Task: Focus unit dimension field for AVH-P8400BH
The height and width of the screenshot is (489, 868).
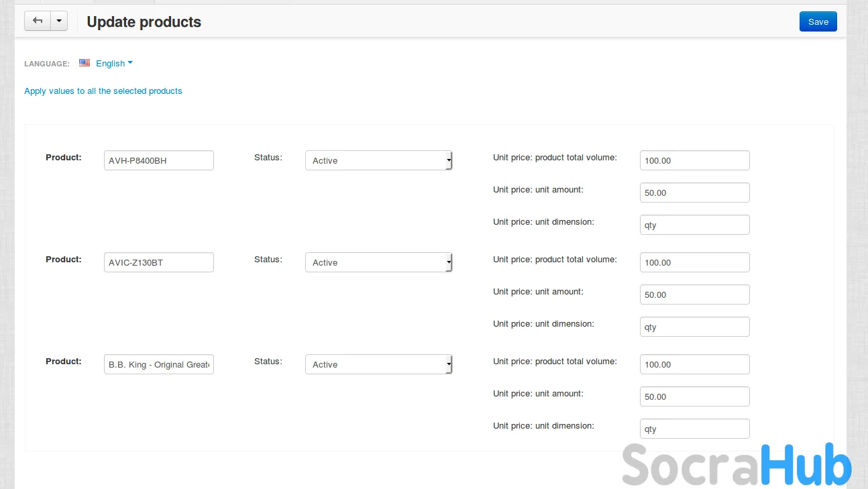Action: 694,225
